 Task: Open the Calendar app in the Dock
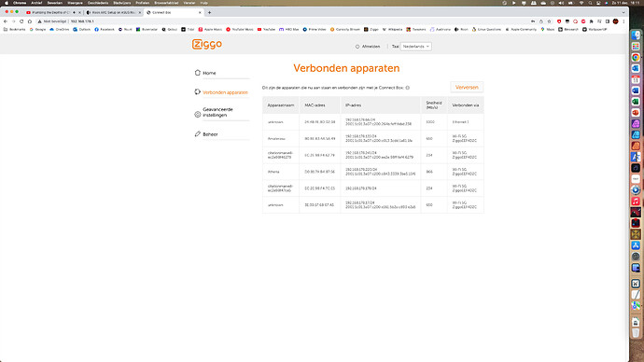pos(636,79)
